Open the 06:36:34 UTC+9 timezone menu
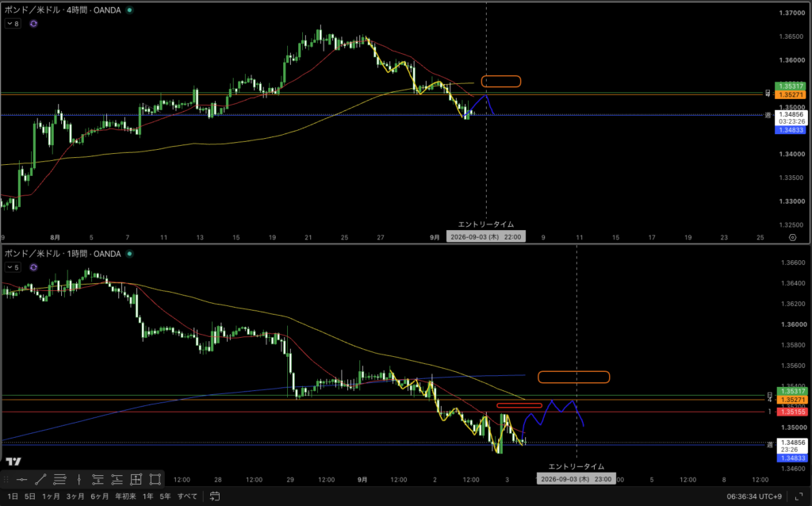812x506 pixels. click(754, 496)
